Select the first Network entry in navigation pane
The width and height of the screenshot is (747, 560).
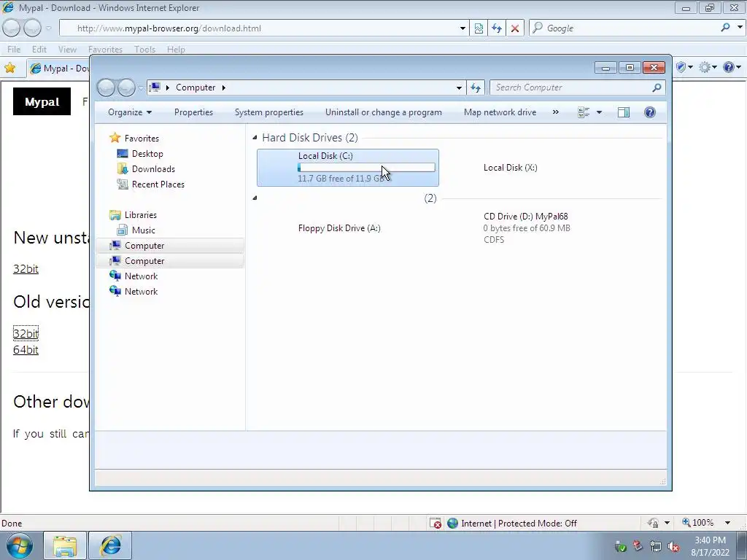point(141,276)
